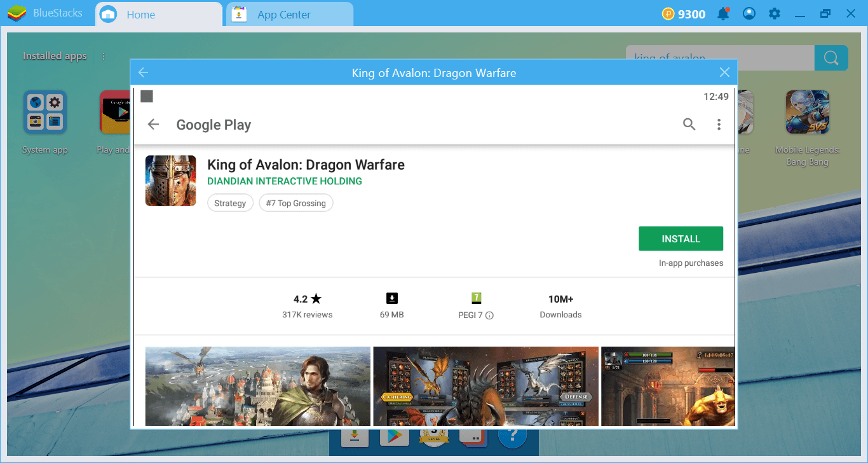Switch to the Home tab

point(159,14)
